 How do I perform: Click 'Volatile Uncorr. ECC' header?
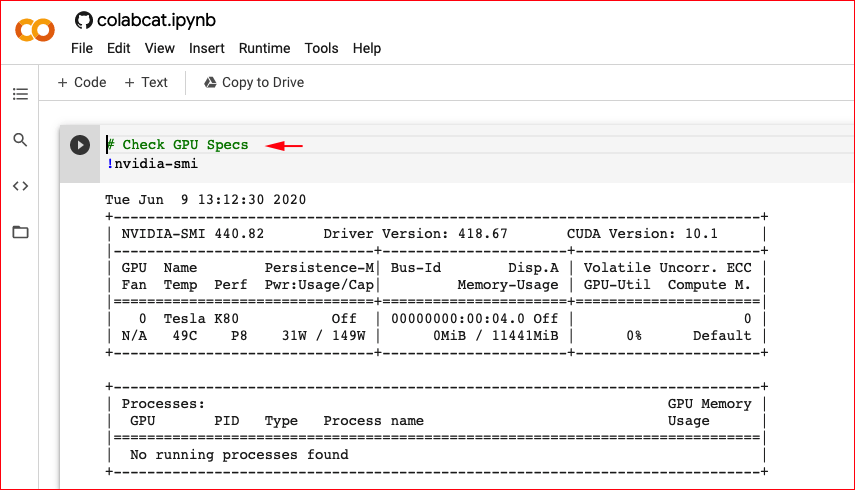tap(667, 268)
